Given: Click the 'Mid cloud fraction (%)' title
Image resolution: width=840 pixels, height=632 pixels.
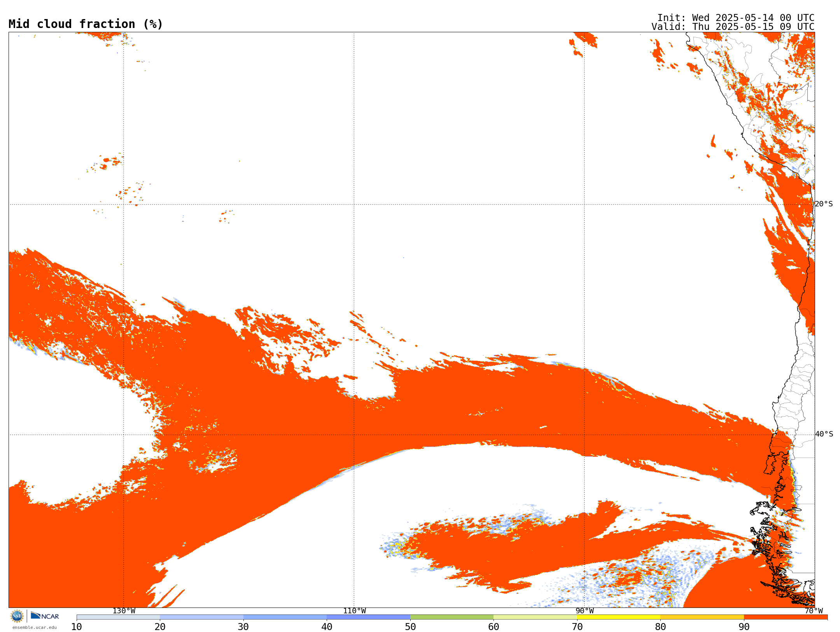Looking at the screenshot, I should tap(86, 24).
